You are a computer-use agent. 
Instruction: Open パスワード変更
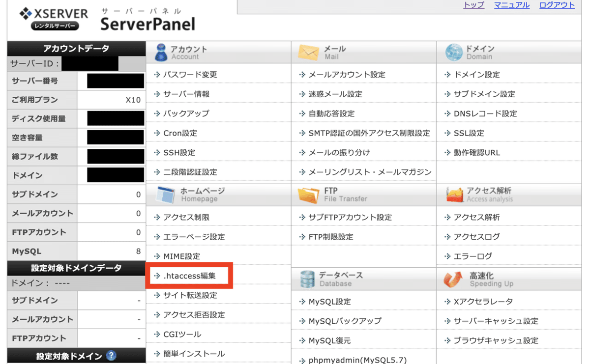coord(190,75)
